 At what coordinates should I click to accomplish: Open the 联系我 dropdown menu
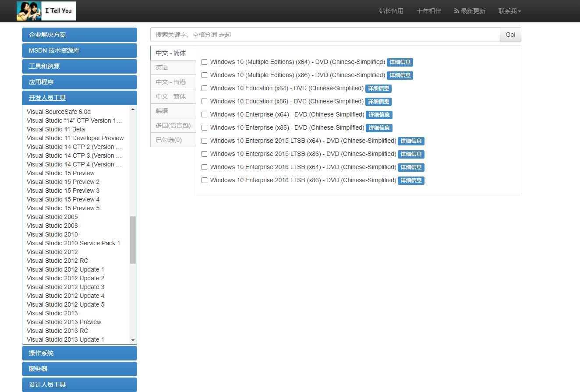509,11
